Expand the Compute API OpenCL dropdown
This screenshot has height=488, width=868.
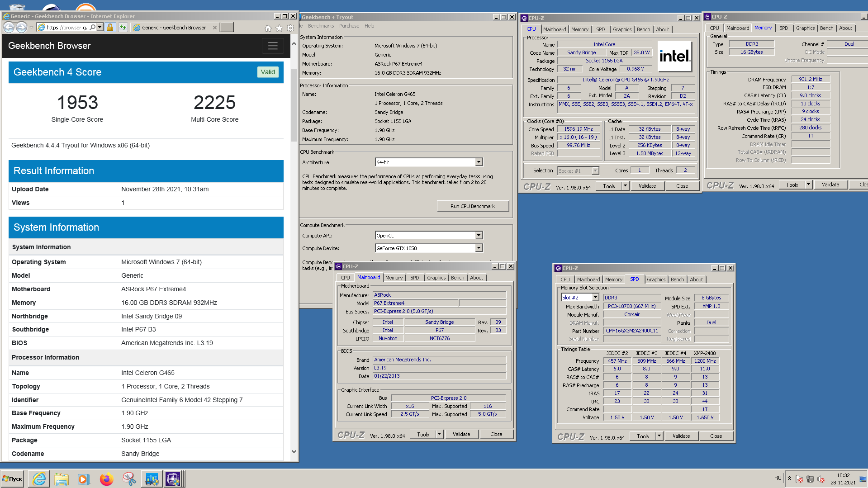479,236
